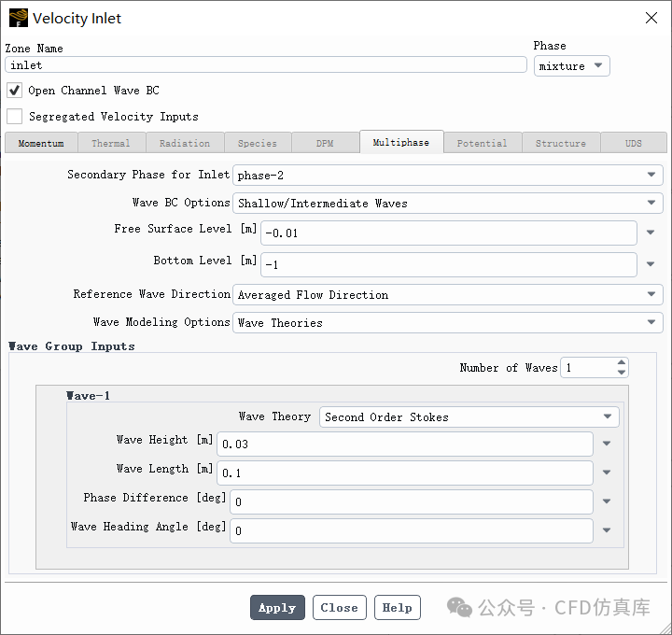The width and height of the screenshot is (672, 635).
Task: Open Bottom Level options arrow
Action: tap(651, 264)
